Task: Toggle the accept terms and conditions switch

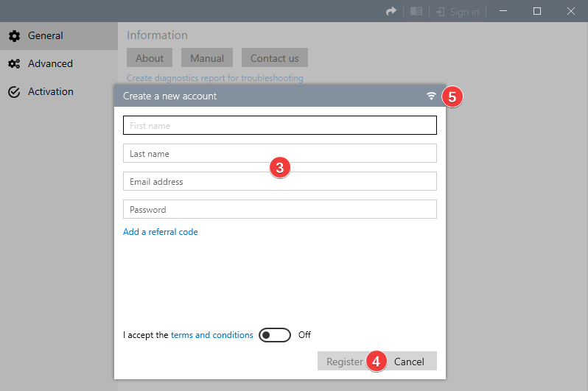Action: [x=275, y=335]
